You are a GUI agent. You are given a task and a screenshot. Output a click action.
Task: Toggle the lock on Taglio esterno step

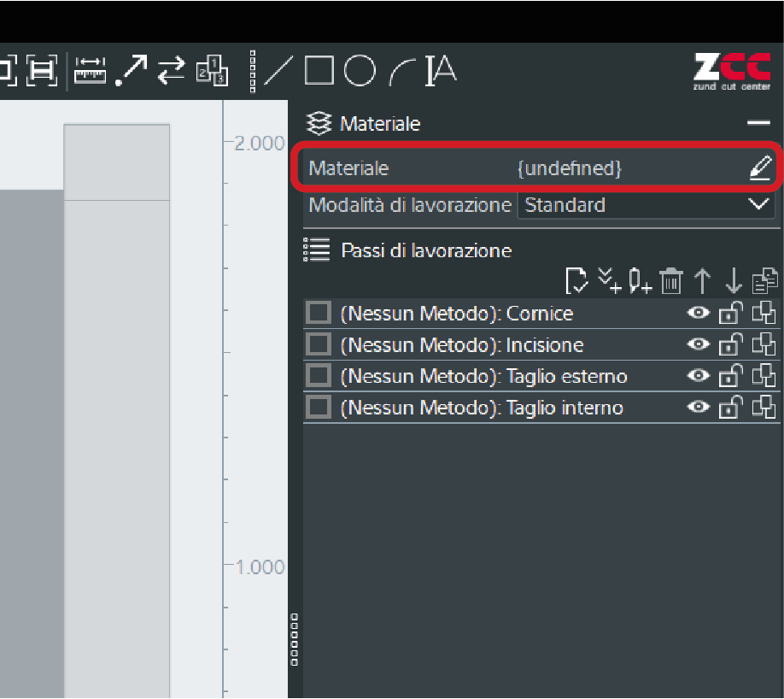click(x=730, y=376)
